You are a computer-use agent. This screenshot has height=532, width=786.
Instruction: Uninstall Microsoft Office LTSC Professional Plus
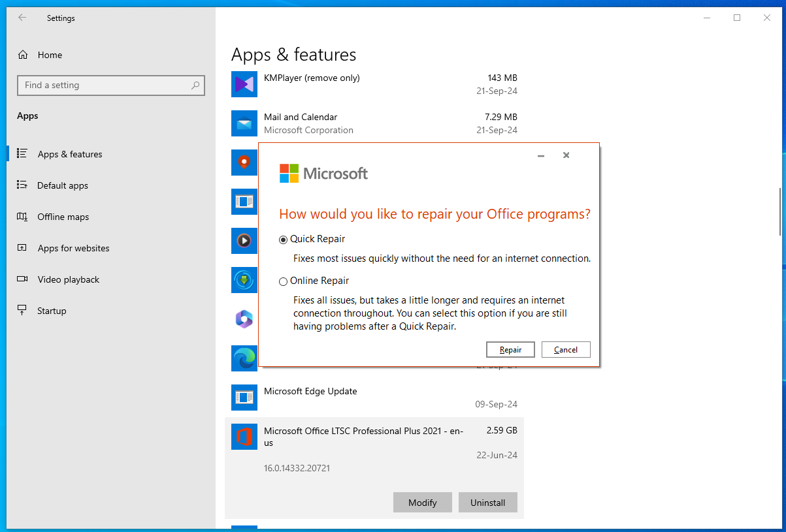pos(488,503)
